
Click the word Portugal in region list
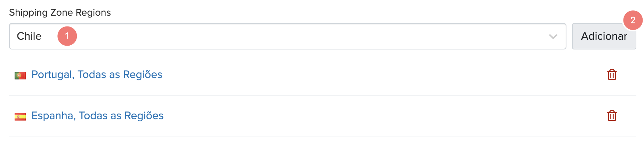pyautogui.click(x=52, y=75)
